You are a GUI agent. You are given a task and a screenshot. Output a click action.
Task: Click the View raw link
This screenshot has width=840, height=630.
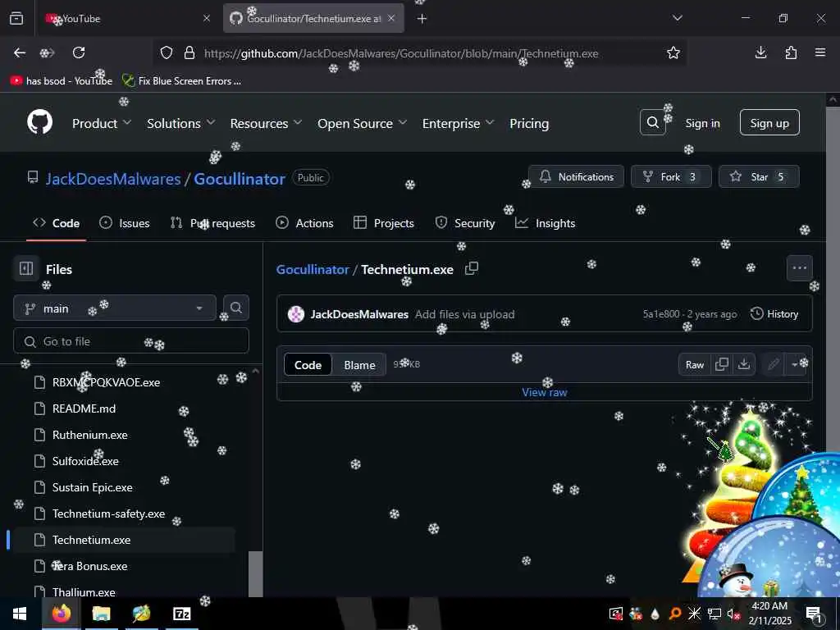tap(545, 392)
